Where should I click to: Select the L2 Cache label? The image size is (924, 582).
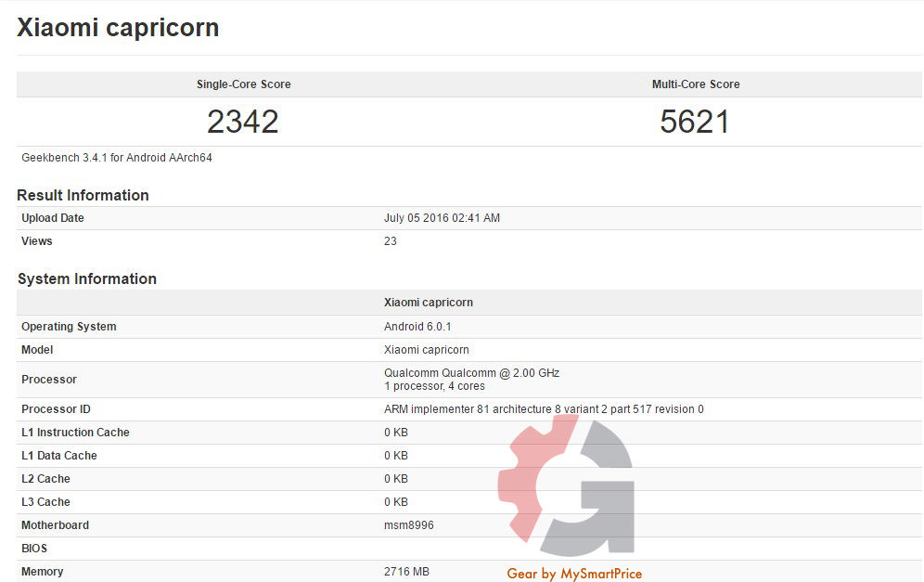tap(45, 478)
